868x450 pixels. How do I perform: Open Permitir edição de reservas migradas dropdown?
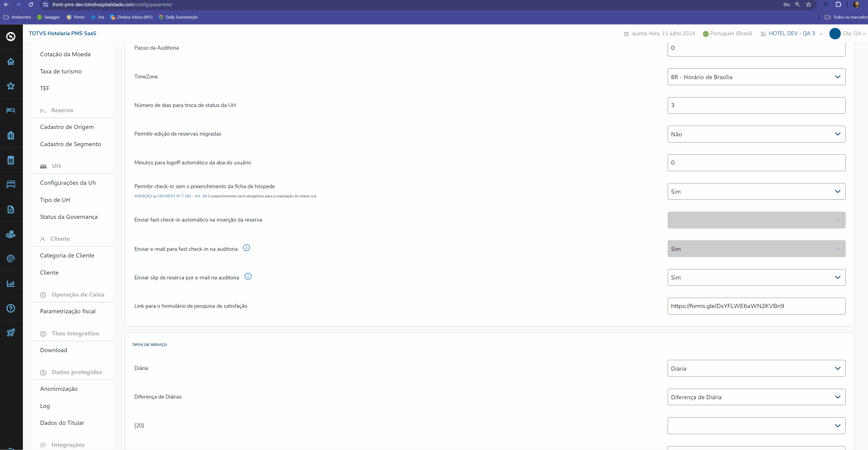[756, 134]
